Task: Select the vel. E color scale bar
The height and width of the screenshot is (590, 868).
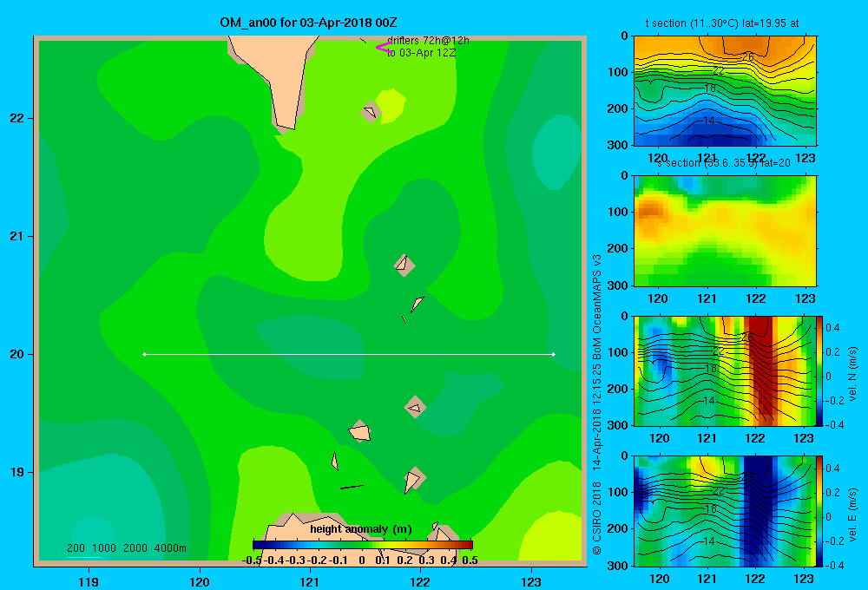Action: [819, 511]
